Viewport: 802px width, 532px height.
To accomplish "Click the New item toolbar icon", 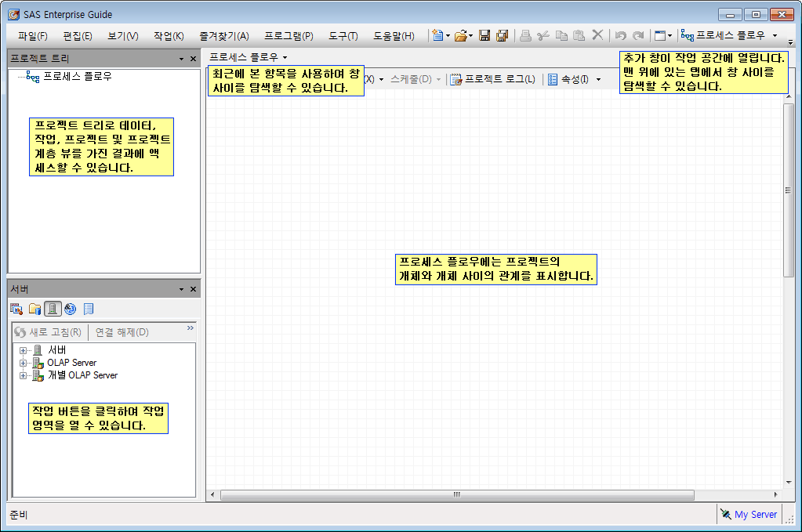I will 437,35.
